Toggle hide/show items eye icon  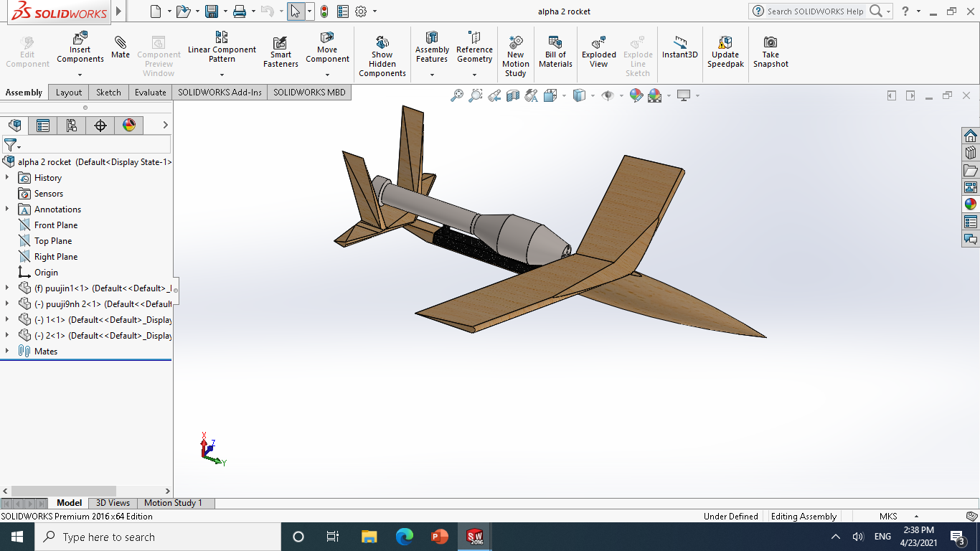click(608, 95)
